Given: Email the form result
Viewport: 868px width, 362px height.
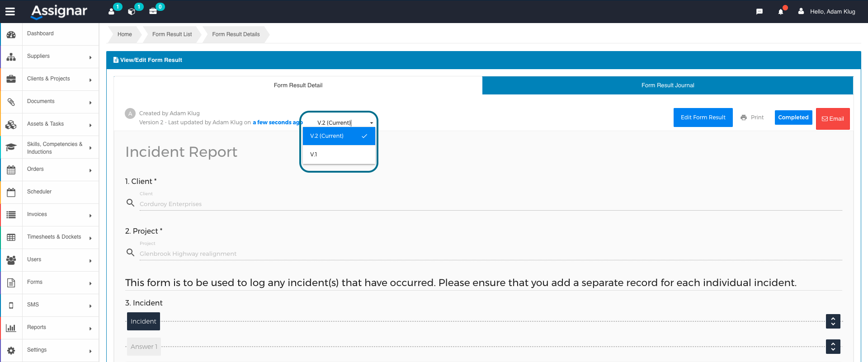Looking at the screenshot, I should click(833, 119).
